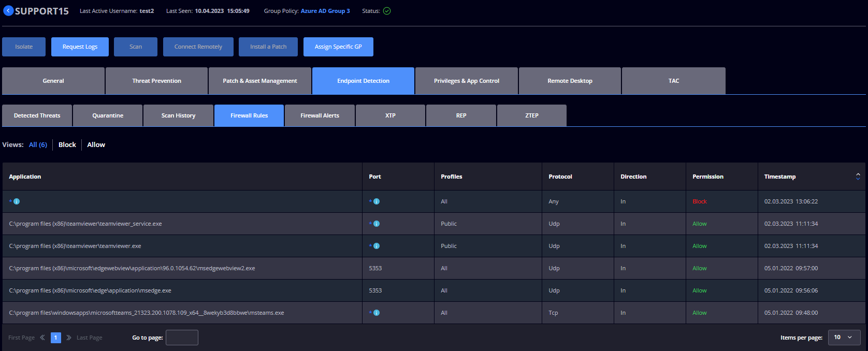
Task: Click timestamp 02.03.2023 13:06:22
Action: click(791, 201)
